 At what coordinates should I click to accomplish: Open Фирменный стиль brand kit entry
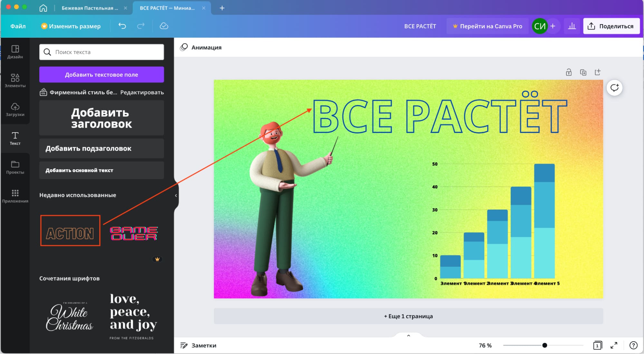78,92
